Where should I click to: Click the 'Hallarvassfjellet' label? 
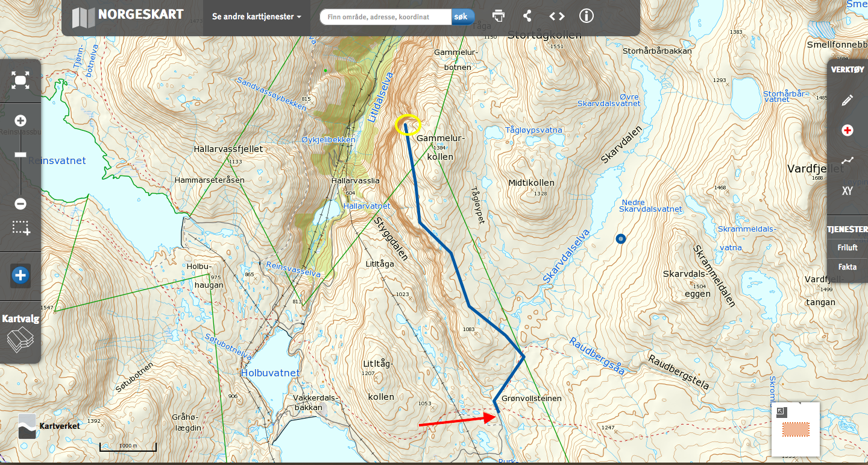(x=228, y=148)
